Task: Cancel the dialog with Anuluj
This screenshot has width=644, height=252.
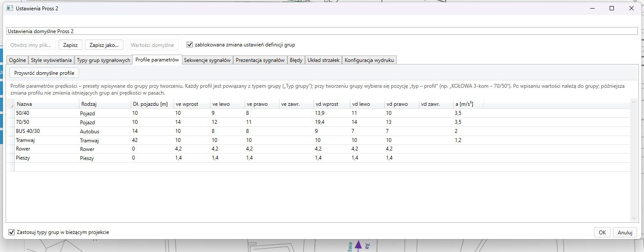Action: 625,232
